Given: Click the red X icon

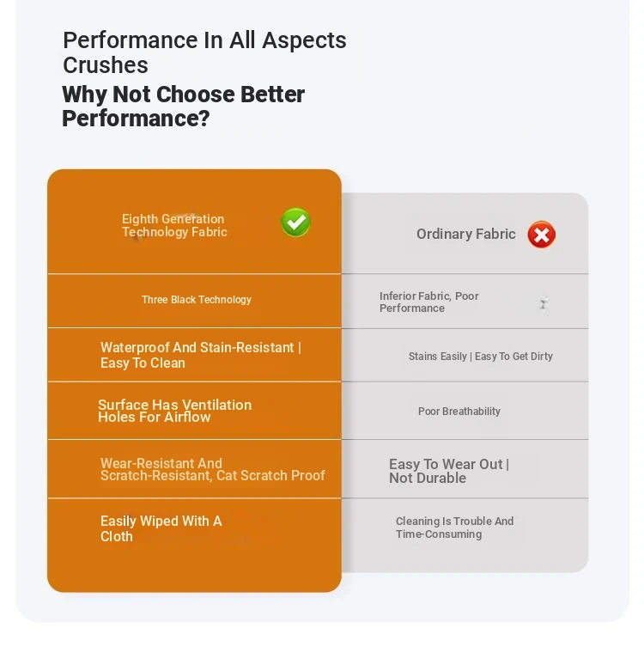Looking at the screenshot, I should (x=542, y=235).
